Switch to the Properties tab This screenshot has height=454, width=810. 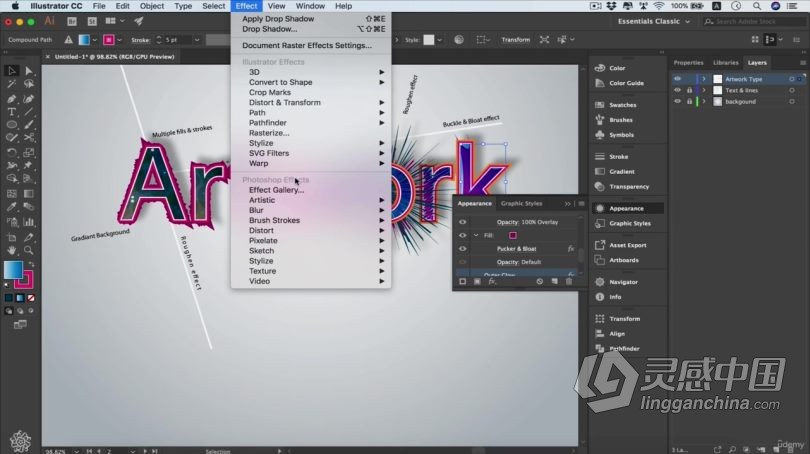click(688, 62)
